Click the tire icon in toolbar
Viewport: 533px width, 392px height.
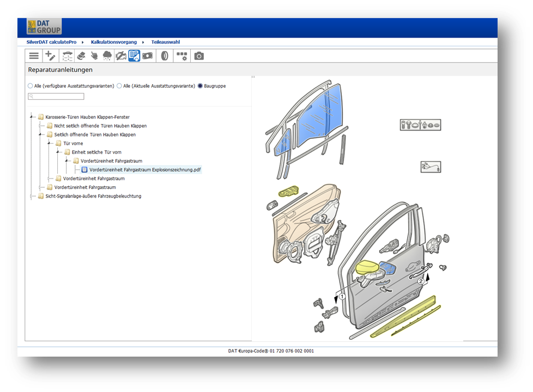[x=165, y=56]
